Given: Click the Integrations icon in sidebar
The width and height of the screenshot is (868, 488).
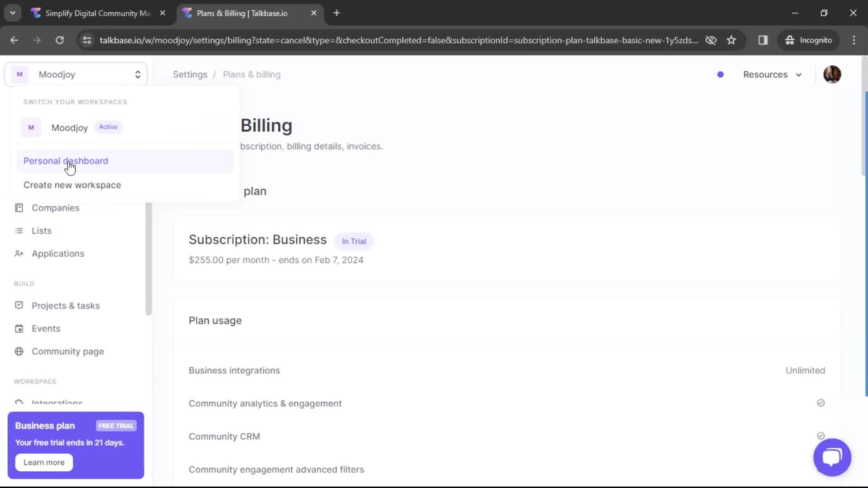Looking at the screenshot, I should pyautogui.click(x=19, y=403).
